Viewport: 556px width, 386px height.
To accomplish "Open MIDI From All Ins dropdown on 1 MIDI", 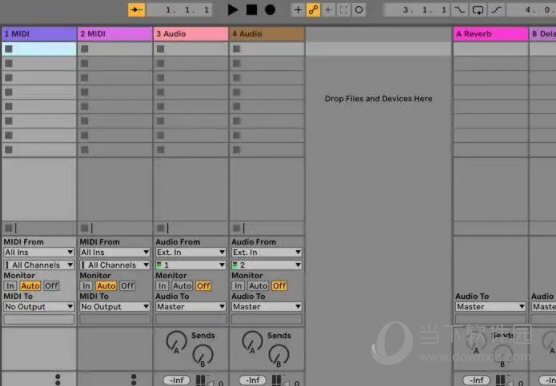I will (x=39, y=252).
